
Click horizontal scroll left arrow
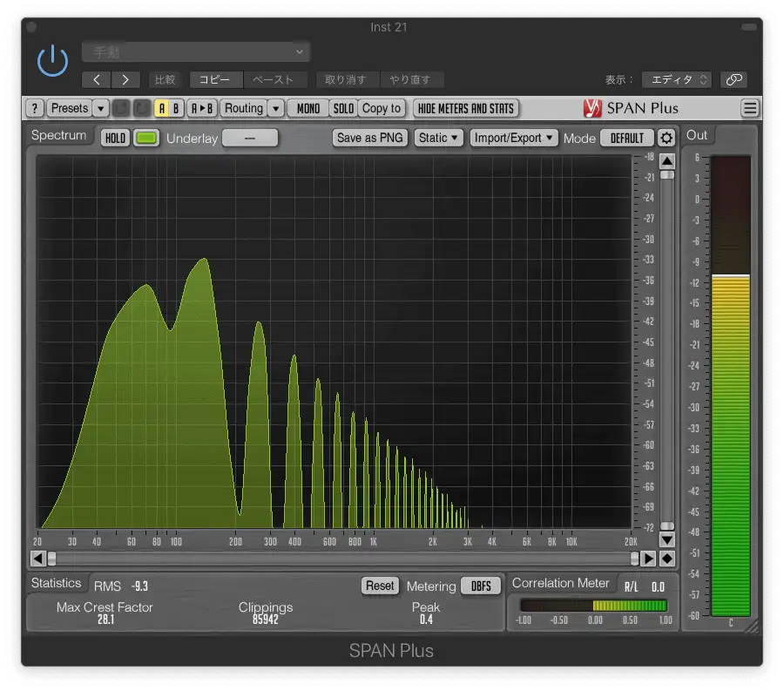(38, 559)
